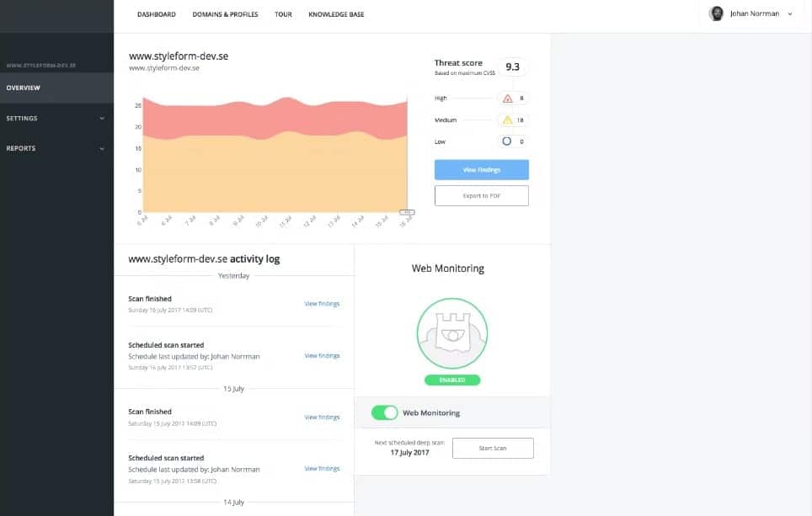Click the blue View findings button
The width and height of the screenshot is (812, 516).
tap(482, 170)
